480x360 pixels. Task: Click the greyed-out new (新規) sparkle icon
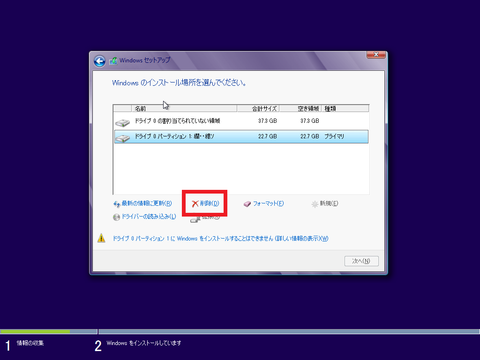pos(315,204)
